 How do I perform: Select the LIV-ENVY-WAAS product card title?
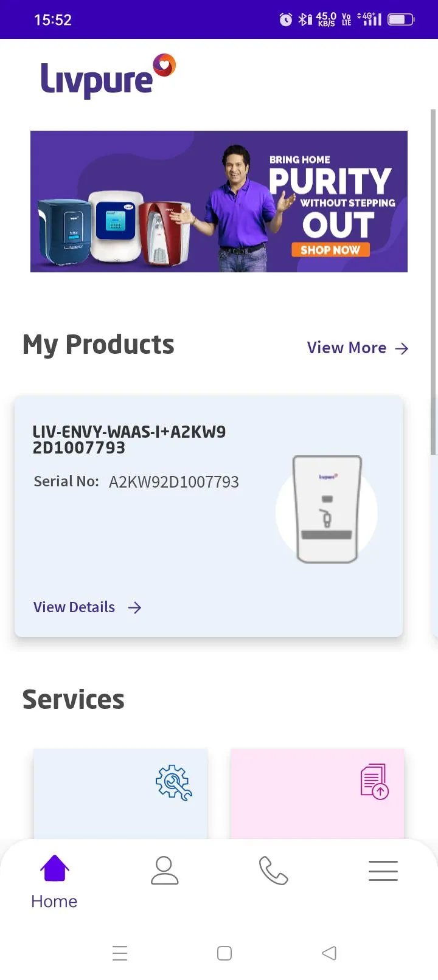click(129, 440)
